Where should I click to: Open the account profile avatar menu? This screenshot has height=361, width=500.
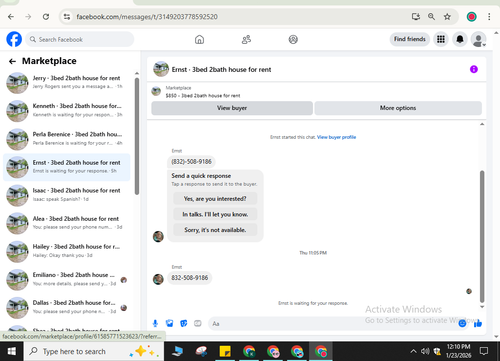(478, 39)
